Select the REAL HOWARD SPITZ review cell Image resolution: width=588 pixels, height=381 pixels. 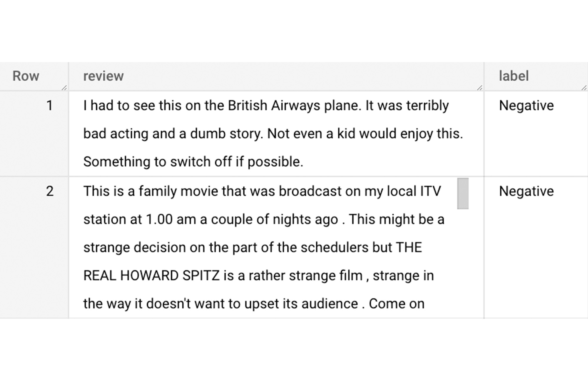tap(276, 247)
